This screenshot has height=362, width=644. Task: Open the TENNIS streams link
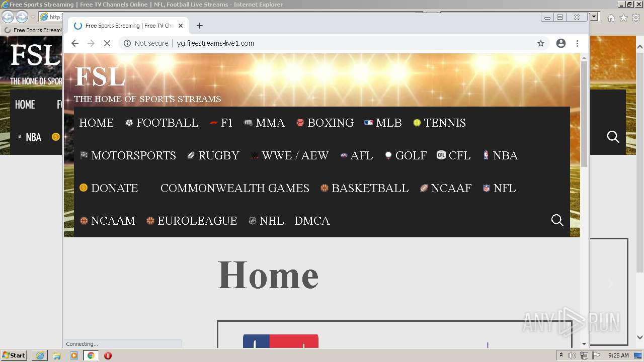(x=439, y=123)
